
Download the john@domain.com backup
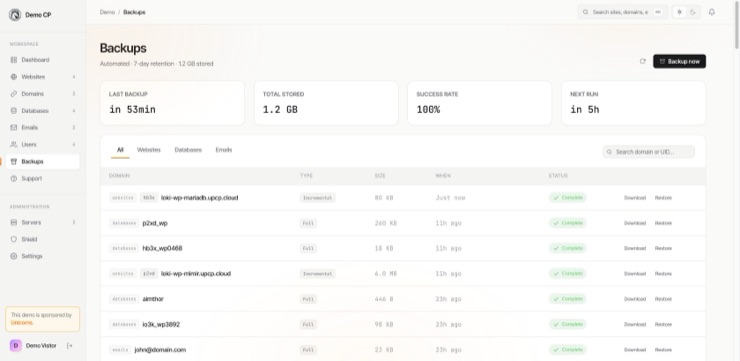pos(635,350)
